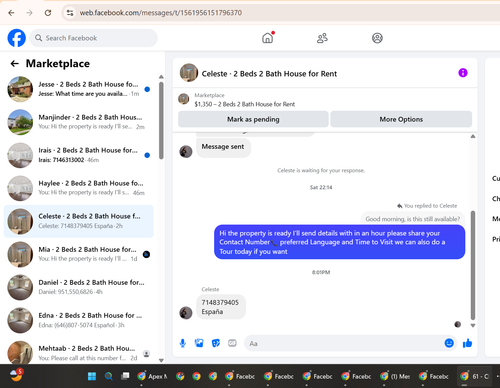Click the back arrow beside Marketplace
Screen dimensions: 500x388
[15, 63]
